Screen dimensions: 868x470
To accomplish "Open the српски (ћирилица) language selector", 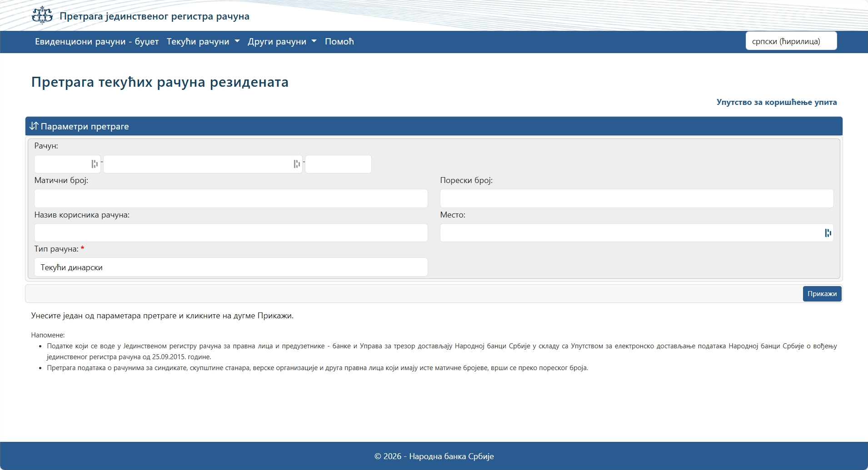I will 791,41.
